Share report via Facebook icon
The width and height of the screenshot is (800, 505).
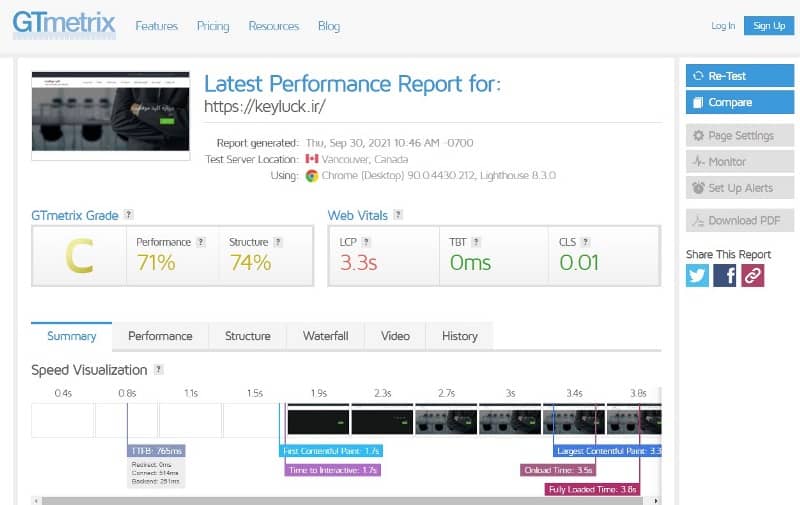pyautogui.click(x=725, y=276)
